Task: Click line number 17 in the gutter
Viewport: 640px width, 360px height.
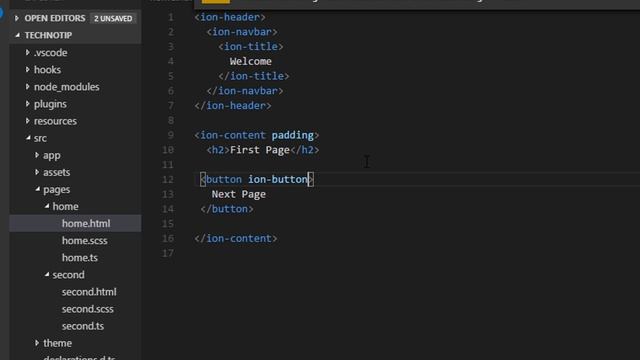Action: point(168,253)
